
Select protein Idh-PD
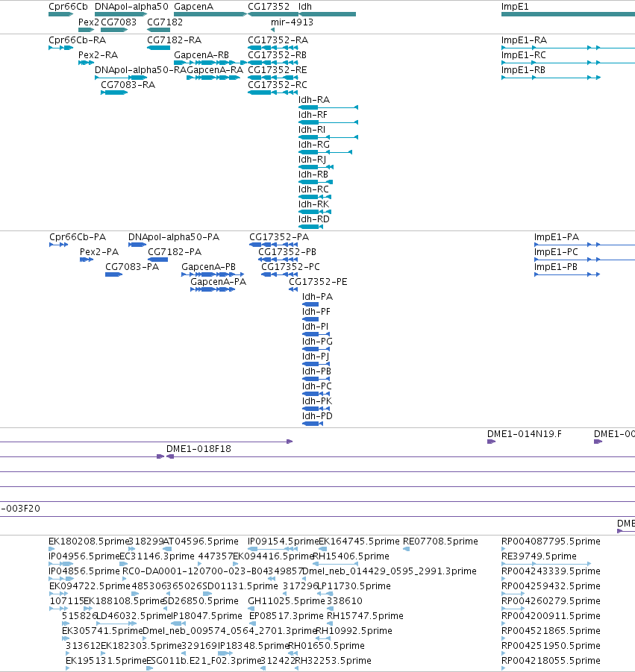click(x=313, y=424)
